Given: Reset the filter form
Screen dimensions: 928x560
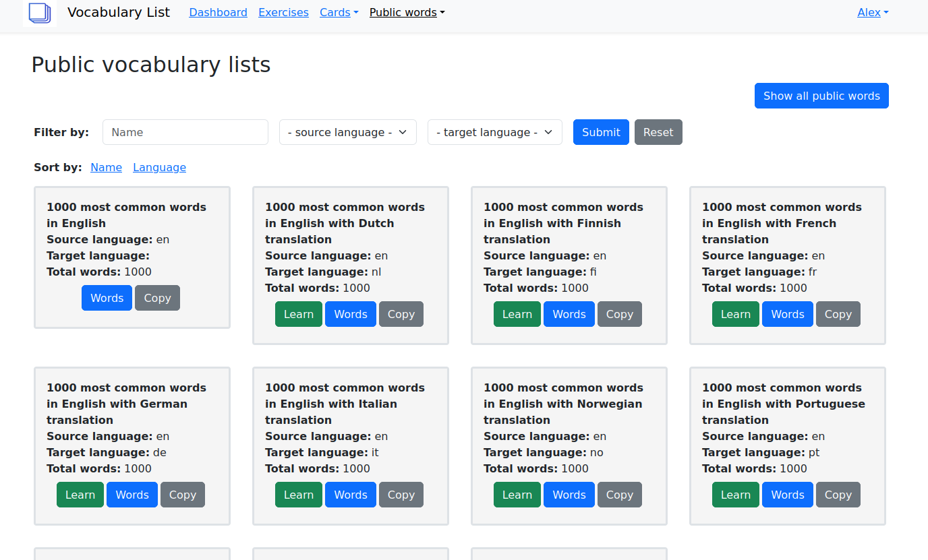Looking at the screenshot, I should tap(658, 132).
